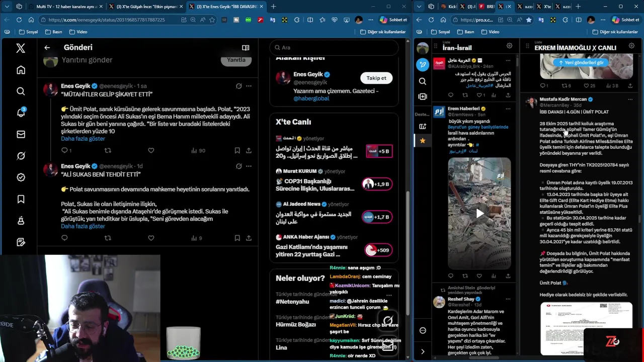
Task: Open tab actions dropdown in left browser
Action: 7,7
